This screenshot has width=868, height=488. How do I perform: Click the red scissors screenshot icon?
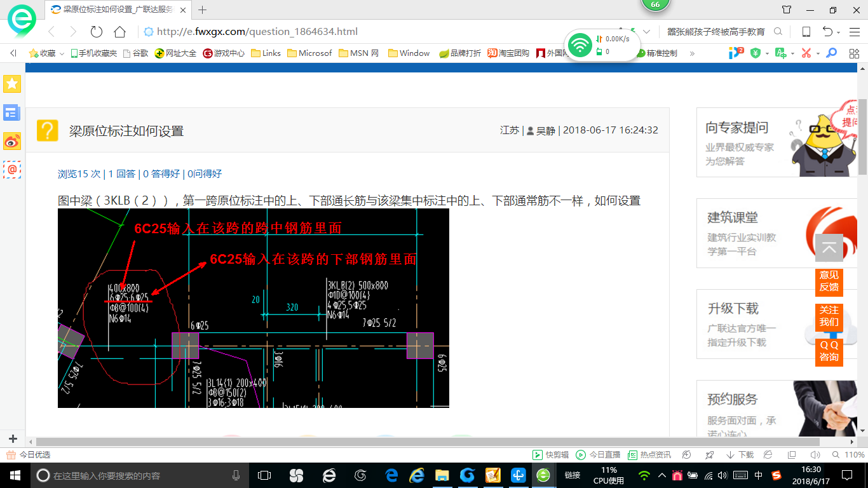[x=806, y=53]
